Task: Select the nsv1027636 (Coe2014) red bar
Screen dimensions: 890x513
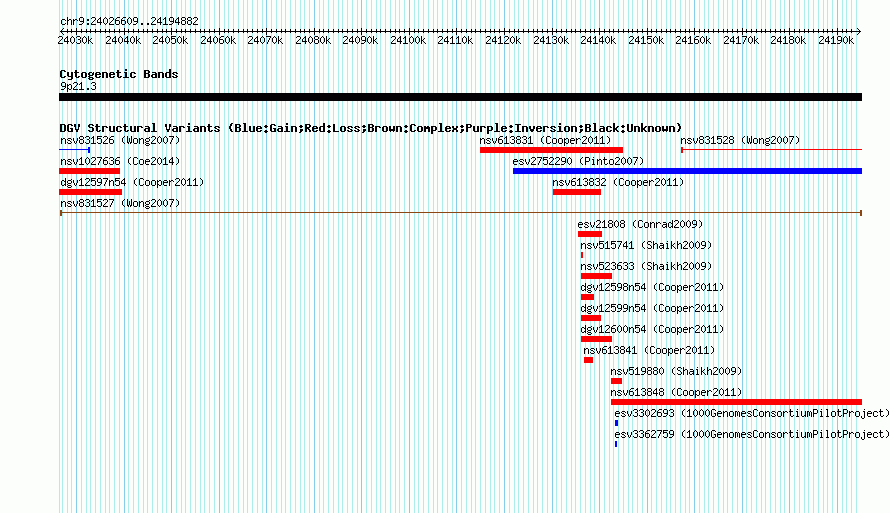Action: coord(90,171)
